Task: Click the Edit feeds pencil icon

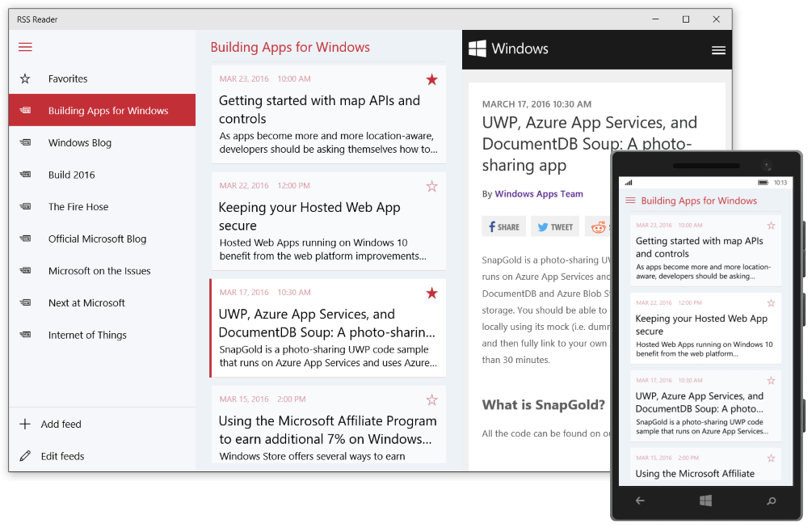Action: click(24, 456)
